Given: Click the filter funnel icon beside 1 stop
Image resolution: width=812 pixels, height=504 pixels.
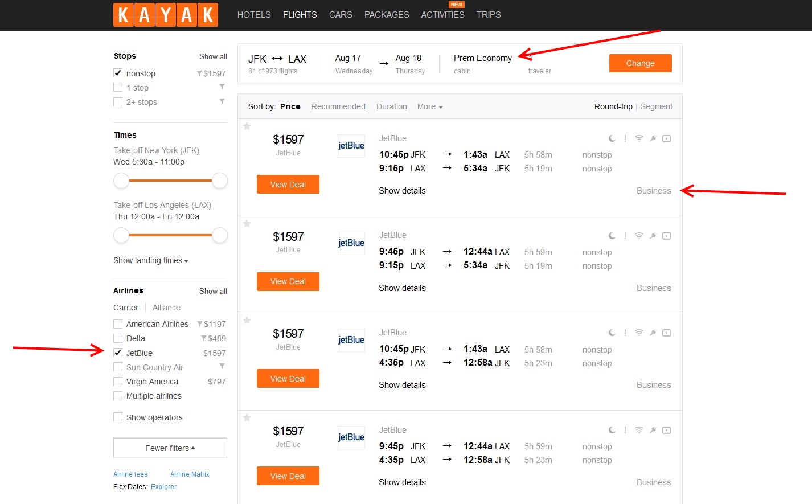Looking at the screenshot, I should [x=222, y=87].
